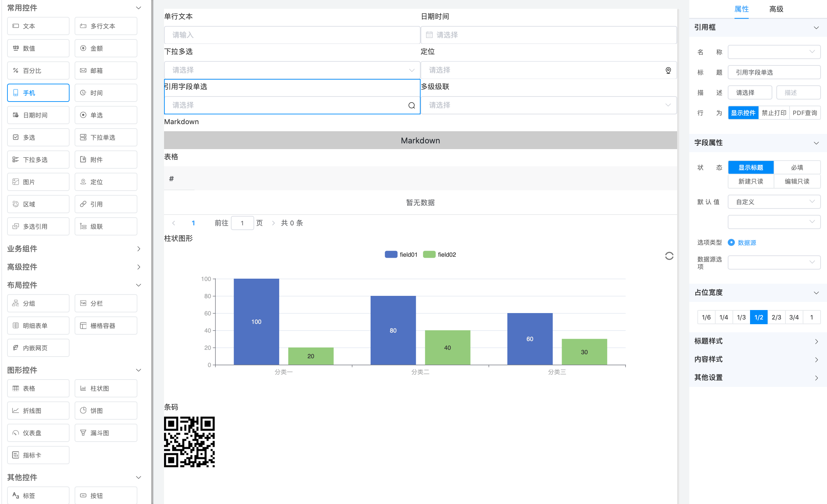Click the 手机 phone control icon
This screenshot has height=504, width=827.
[x=16, y=93]
